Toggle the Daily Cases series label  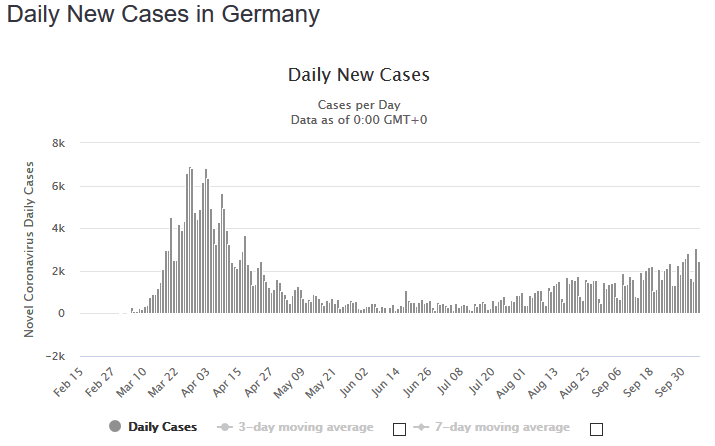[162, 427]
